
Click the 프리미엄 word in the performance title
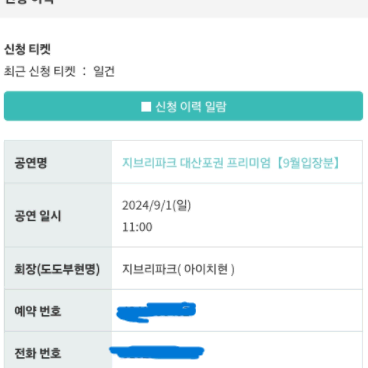coord(249,163)
